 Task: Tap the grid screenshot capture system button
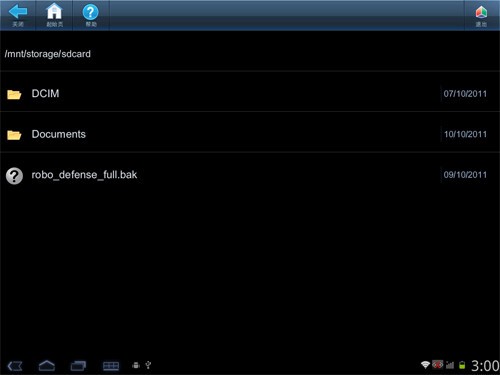(x=111, y=366)
